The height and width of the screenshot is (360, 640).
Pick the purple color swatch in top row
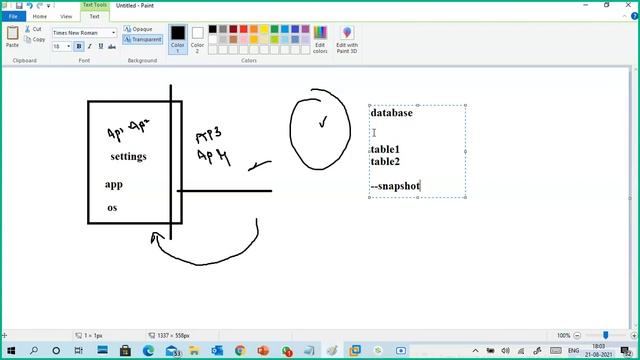click(306, 29)
